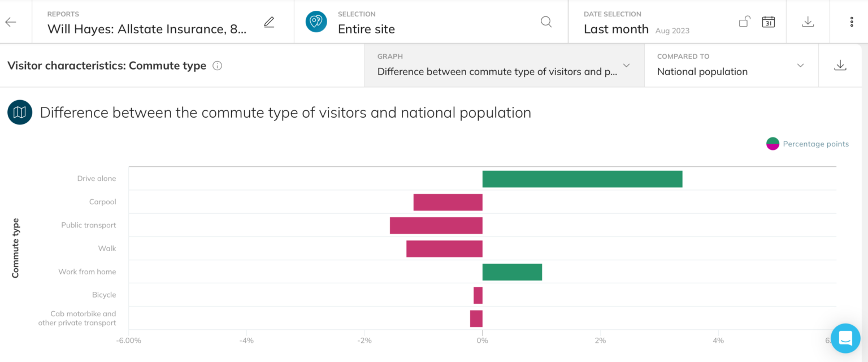The height and width of the screenshot is (362, 868).
Task: Click the calendar icon in Date Selection
Action: (x=768, y=21)
